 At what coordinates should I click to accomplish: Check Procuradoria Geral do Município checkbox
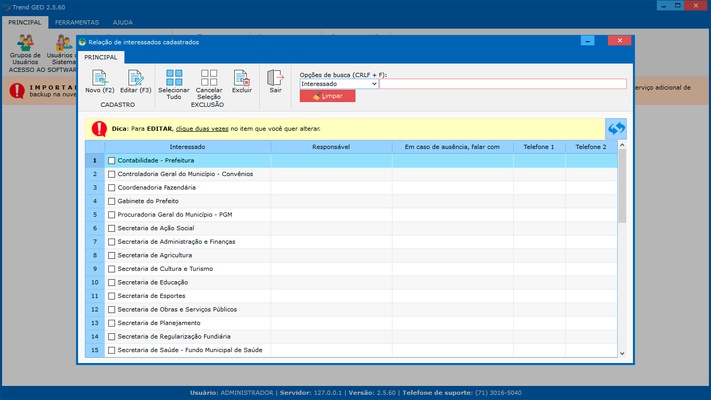[x=112, y=215]
